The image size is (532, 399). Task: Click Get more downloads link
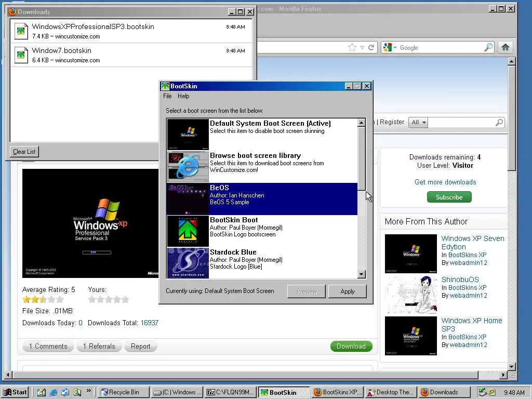click(445, 182)
